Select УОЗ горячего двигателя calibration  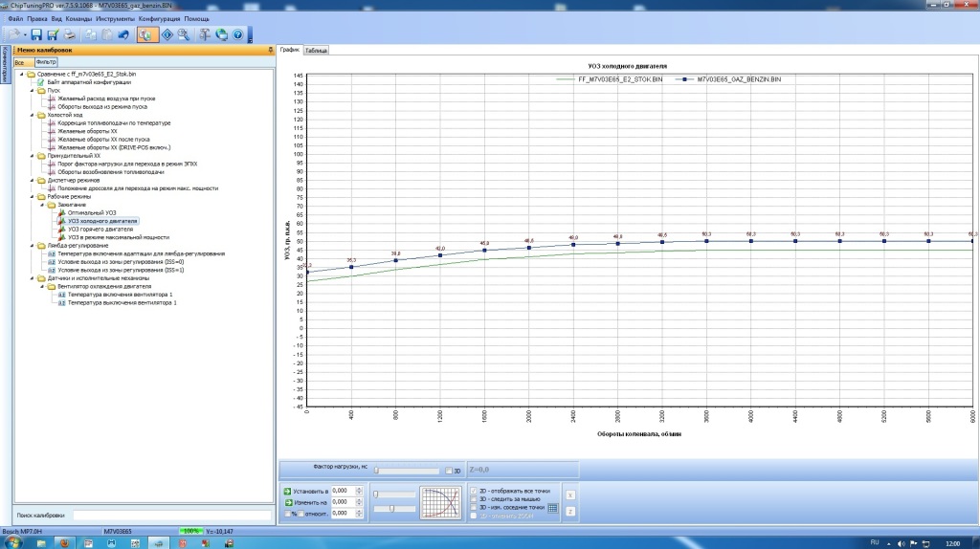100,230
